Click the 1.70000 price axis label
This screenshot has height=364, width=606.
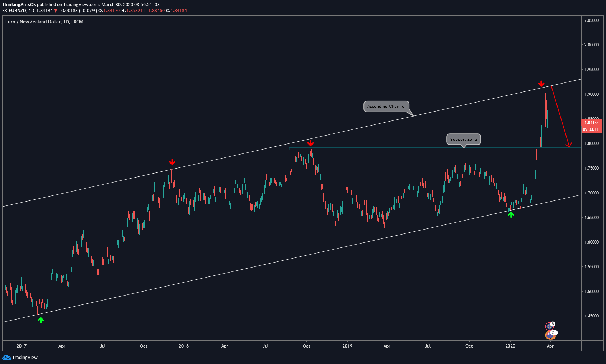pos(592,193)
